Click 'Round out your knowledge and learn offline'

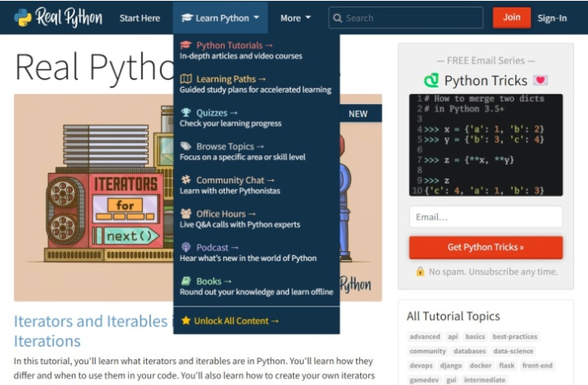[x=256, y=292]
